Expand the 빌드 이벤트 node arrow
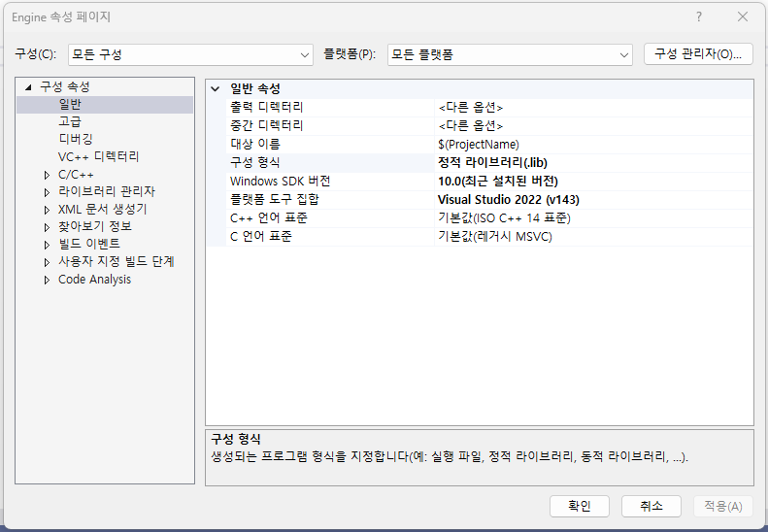This screenshot has width=768, height=532. pyautogui.click(x=47, y=245)
